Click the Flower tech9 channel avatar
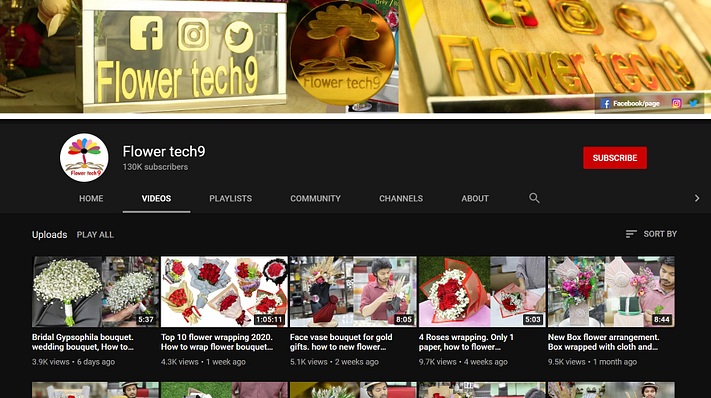711x398 pixels. tap(84, 158)
